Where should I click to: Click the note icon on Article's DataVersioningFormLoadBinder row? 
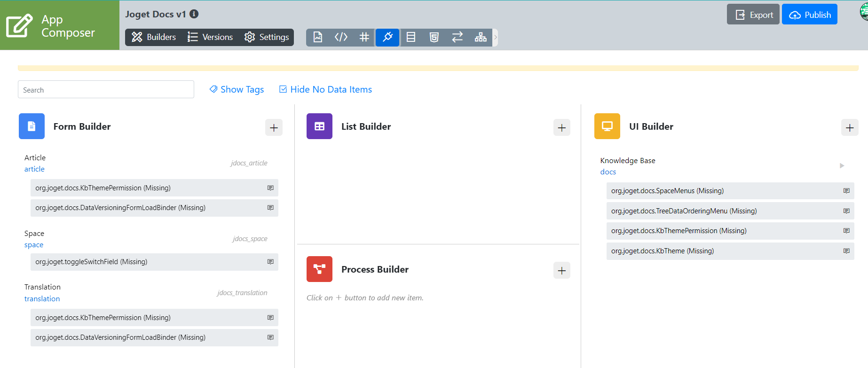click(x=270, y=208)
